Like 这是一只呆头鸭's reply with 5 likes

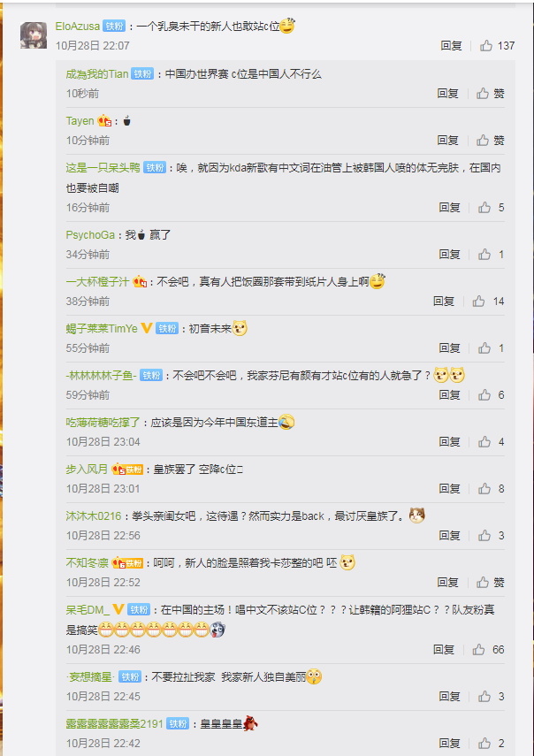coord(491,207)
